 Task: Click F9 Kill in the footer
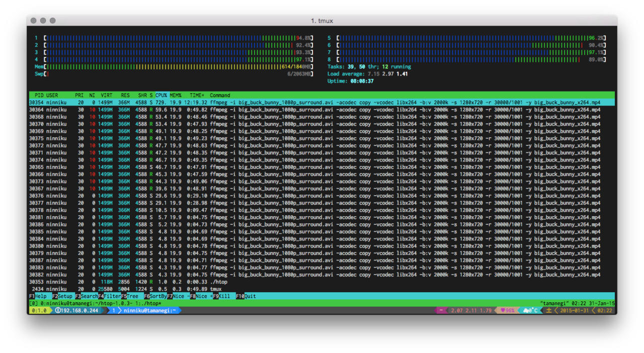tap(221, 296)
